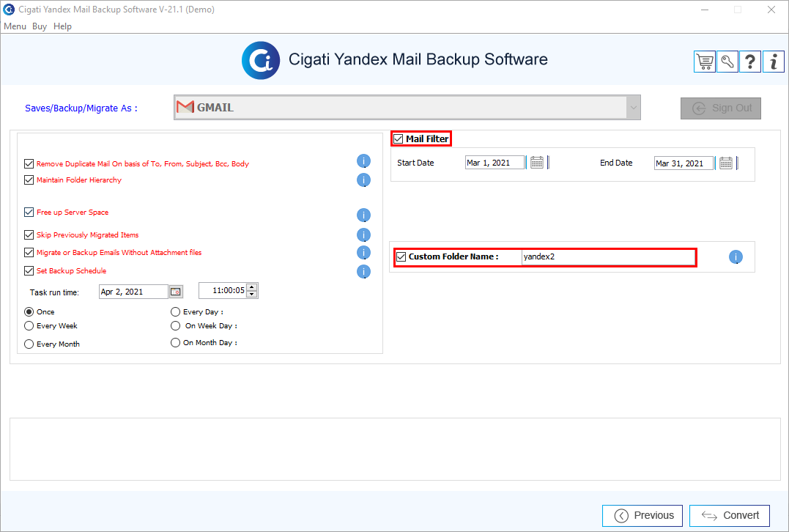Show info for Remove Duplicate Mail option
Viewport: 789px width, 532px height.
[x=364, y=161]
